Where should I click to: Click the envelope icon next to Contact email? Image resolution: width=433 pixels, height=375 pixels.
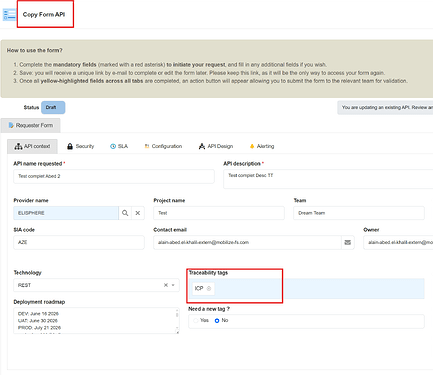point(347,242)
